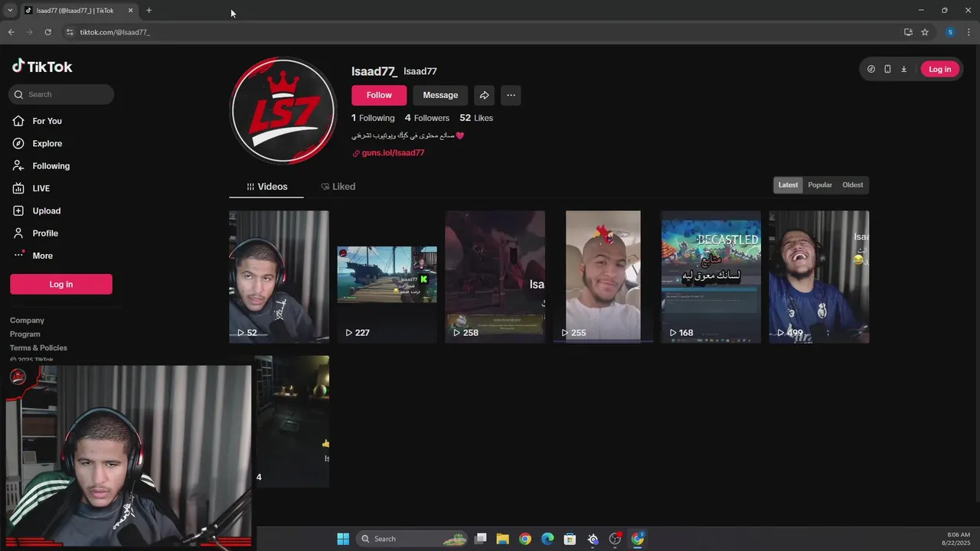Open Microsoft Edge from the taskbar
This screenshot has height=551, width=980.
pyautogui.click(x=547, y=539)
